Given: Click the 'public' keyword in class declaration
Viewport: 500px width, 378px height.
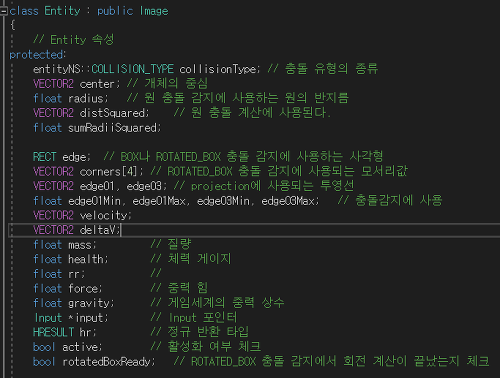Looking at the screenshot, I should click(115, 11).
